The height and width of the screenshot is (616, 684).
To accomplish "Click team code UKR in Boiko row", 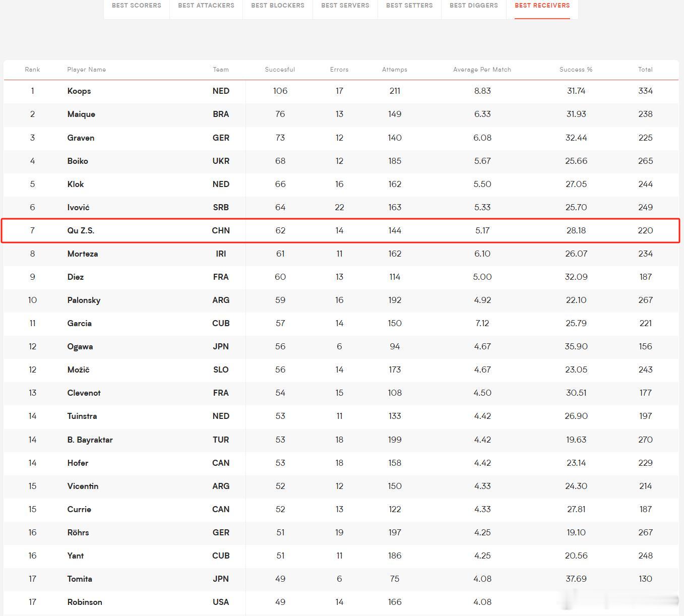I will (221, 161).
